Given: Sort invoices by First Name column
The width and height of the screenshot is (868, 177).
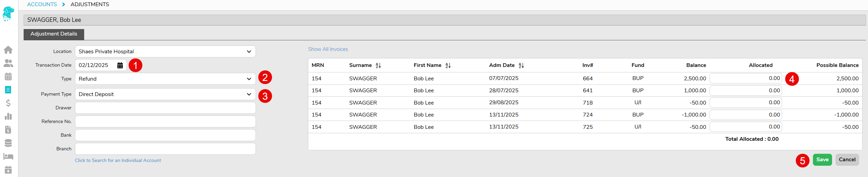Looking at the screenshot, I should [448, 65].
